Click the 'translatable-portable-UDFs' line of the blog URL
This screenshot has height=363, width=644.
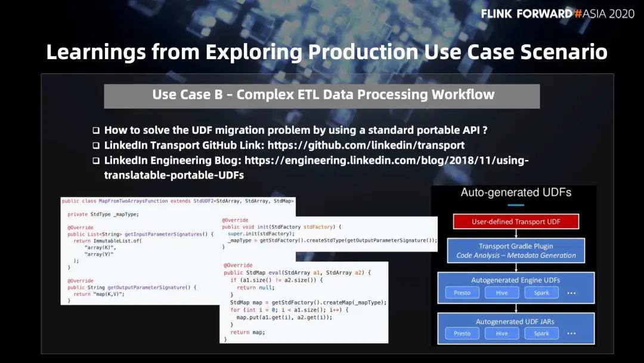(x=174, y=175)
